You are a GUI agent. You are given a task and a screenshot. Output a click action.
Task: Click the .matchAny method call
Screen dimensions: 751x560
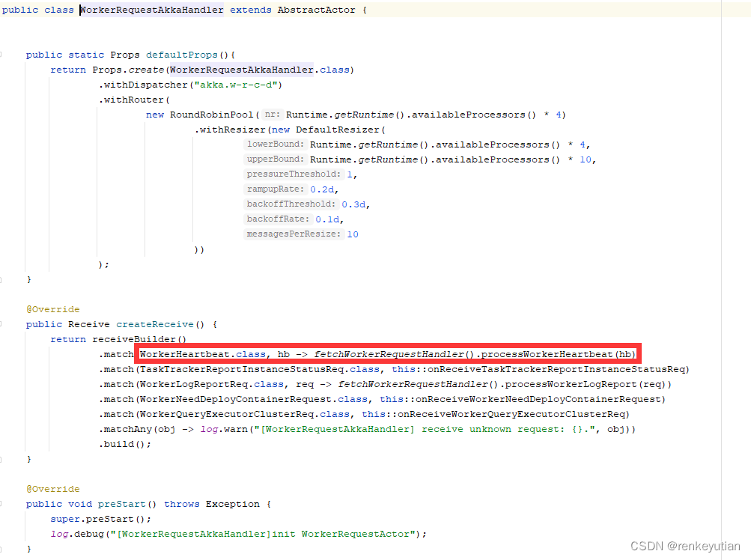[126, 429]
